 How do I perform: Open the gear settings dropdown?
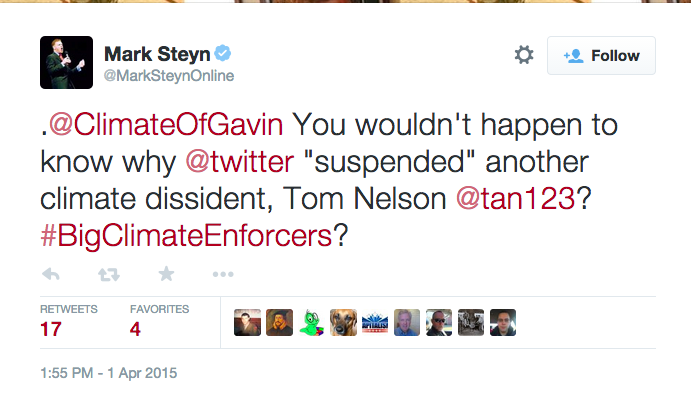click(x=524, y=55)
